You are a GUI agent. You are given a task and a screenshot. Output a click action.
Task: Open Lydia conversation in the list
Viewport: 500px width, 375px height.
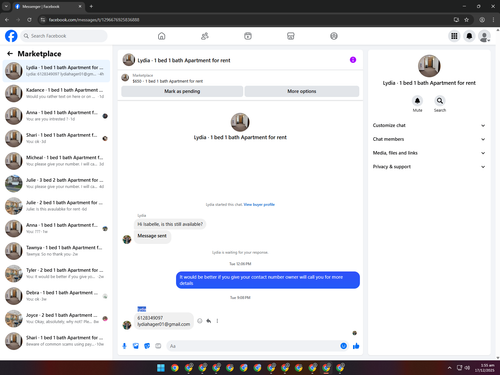pyautogui.click(x=56, y=71)
